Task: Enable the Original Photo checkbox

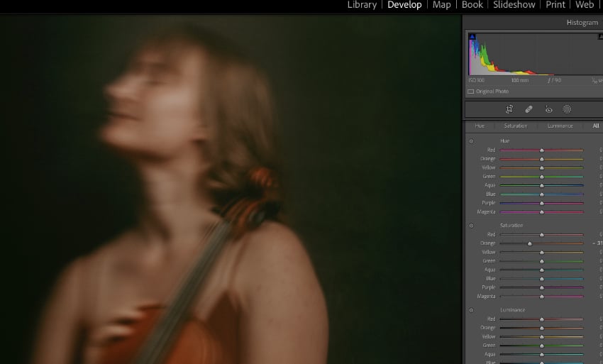Action: (x=471, y=92)
